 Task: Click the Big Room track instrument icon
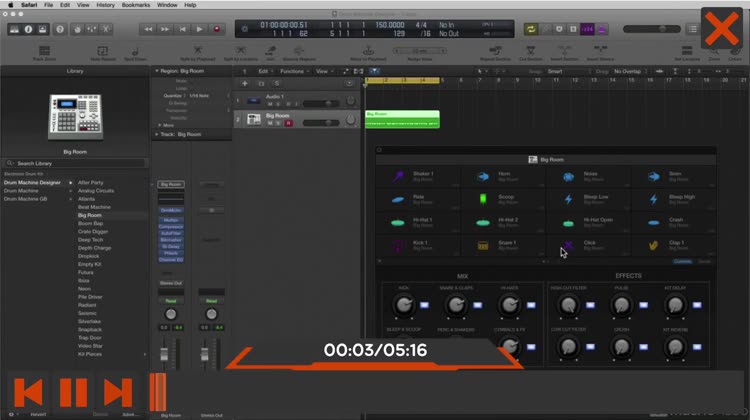254,119
